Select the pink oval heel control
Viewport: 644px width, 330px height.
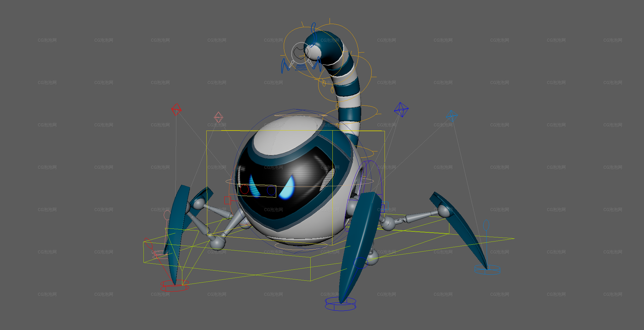[167, 215]
